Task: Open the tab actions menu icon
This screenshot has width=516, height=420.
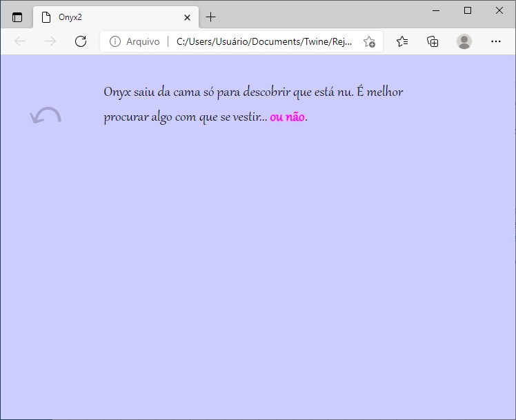Action: (x=17, y=17)
